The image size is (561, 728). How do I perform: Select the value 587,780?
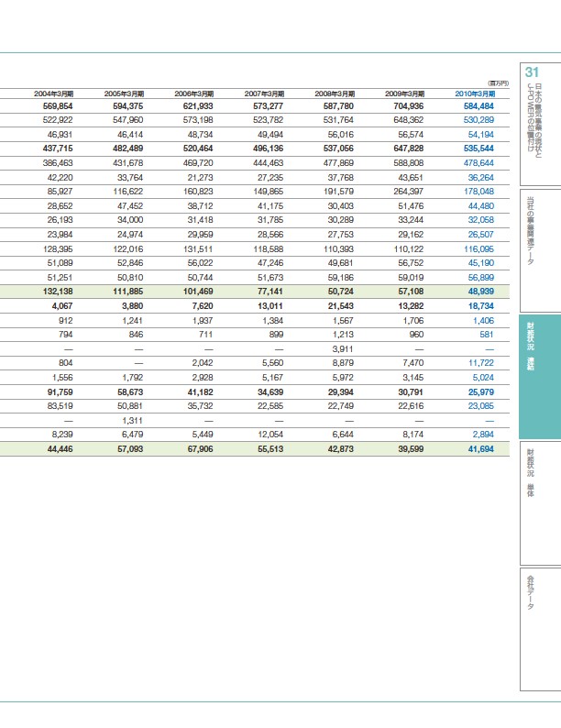[338, 105]
